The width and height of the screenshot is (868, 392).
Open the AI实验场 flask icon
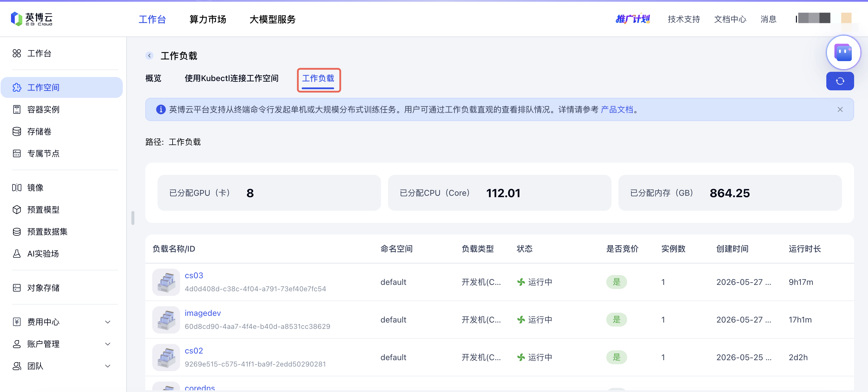click(x=17, y=254)
